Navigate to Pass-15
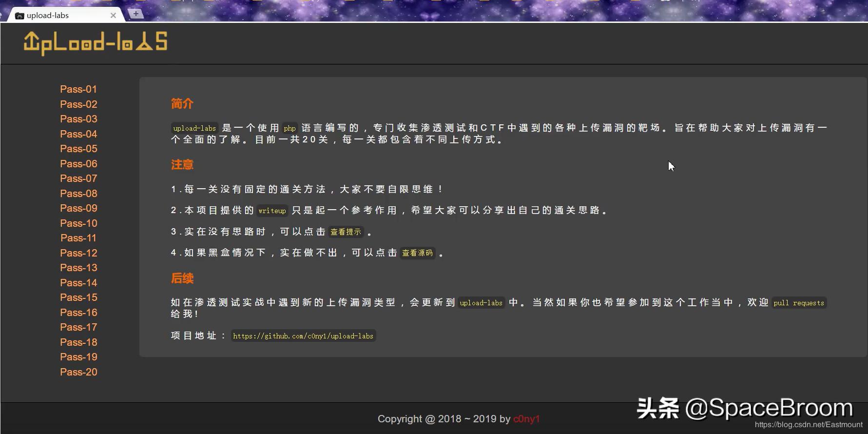Screen dimensions: 868x434 tap(78, 297)
